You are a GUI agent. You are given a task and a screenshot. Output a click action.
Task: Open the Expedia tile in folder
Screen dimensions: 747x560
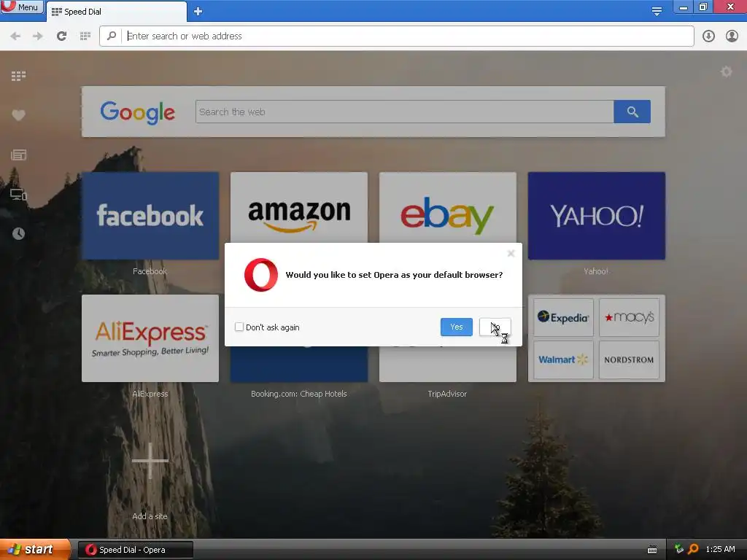coord(564,318)
